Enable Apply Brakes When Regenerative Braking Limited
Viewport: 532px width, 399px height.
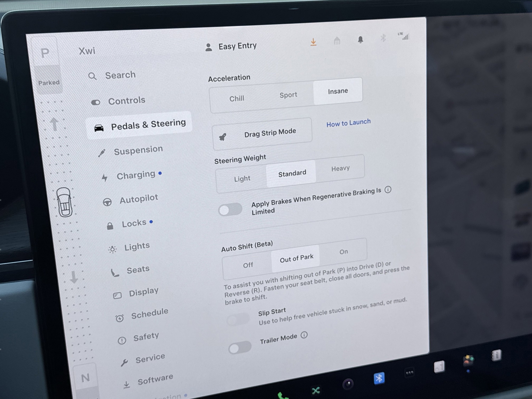tap(230, 210)
